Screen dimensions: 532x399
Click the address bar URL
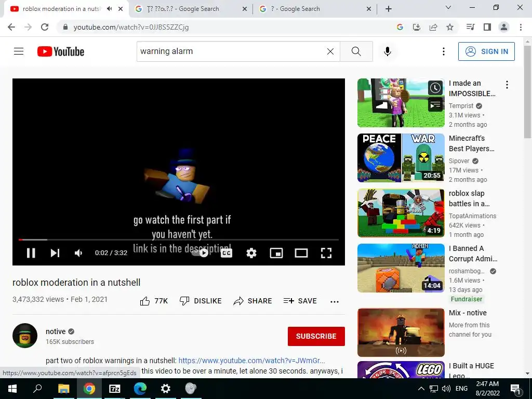coord(131,27)
